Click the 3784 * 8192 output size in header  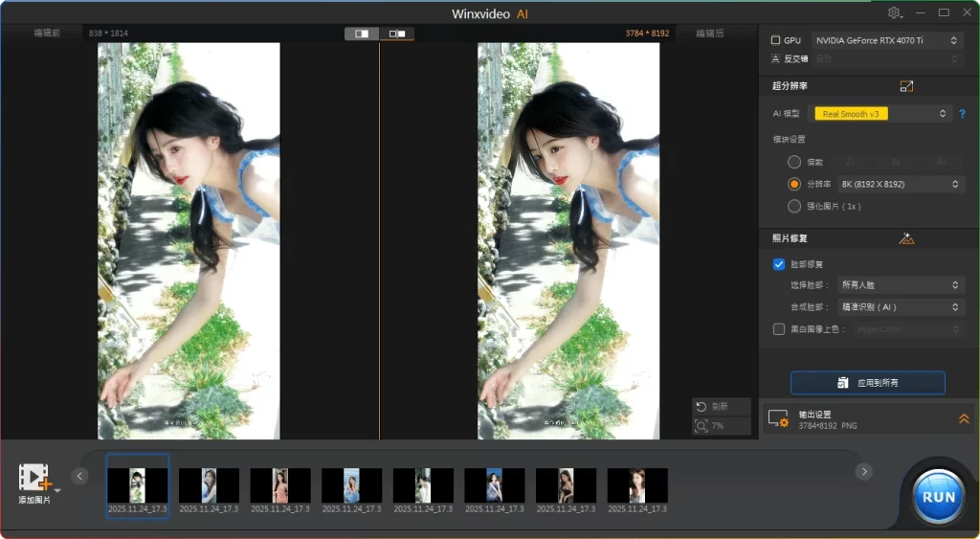click(647, 34)
